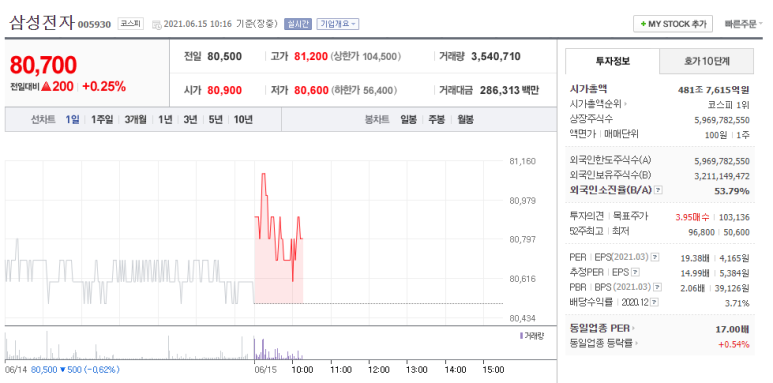Screen dimensions: 773x383
Task: Click the 삼성전자 stock name heading
Action: tap(41, 23)
